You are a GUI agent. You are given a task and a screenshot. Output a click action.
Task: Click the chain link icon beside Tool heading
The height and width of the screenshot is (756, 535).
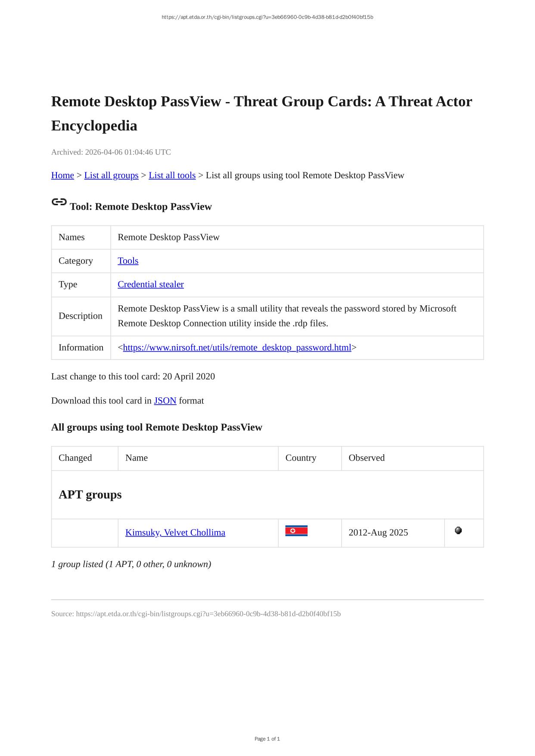tap(59, 202)
